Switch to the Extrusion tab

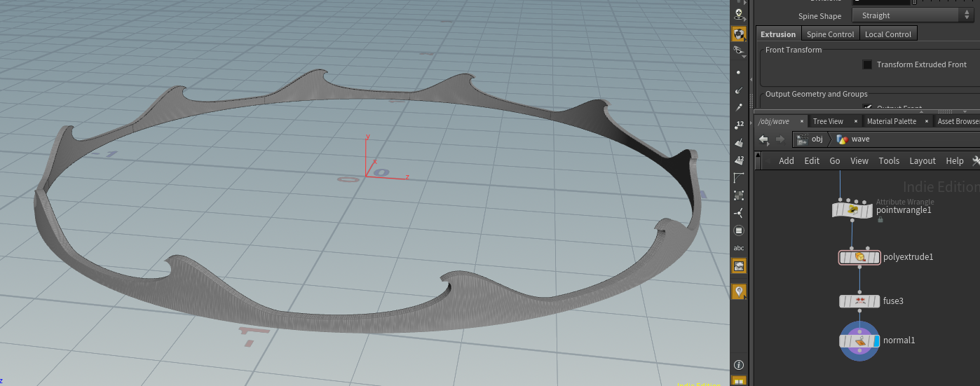point(778,34)
